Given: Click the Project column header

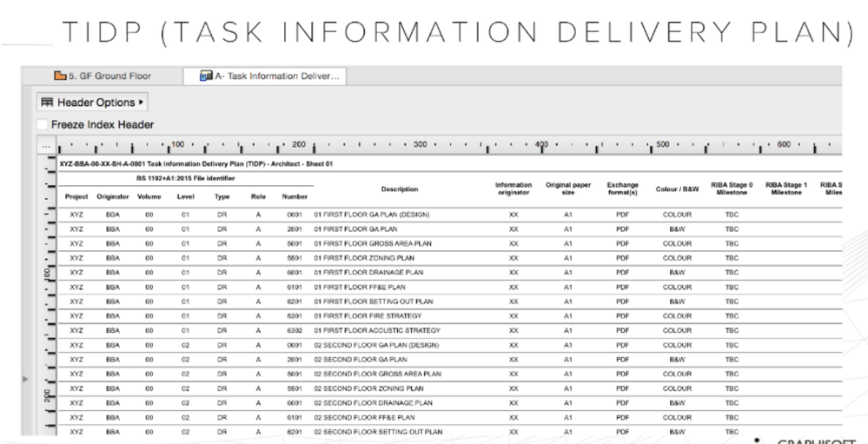Looking at the screenshot, I should 76,196.
